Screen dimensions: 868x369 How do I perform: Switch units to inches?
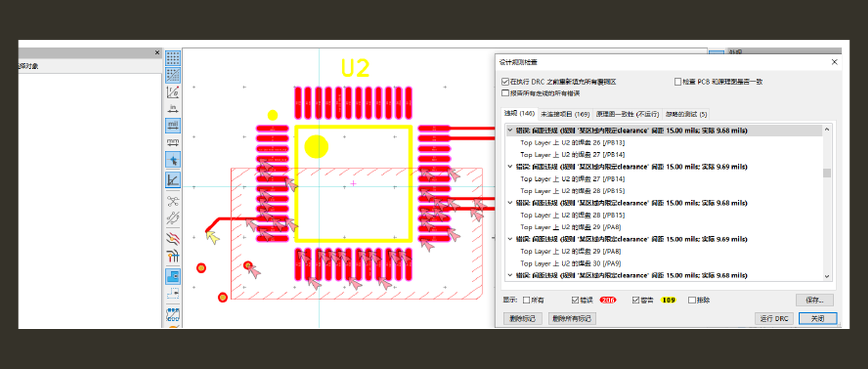coord(173,109)
